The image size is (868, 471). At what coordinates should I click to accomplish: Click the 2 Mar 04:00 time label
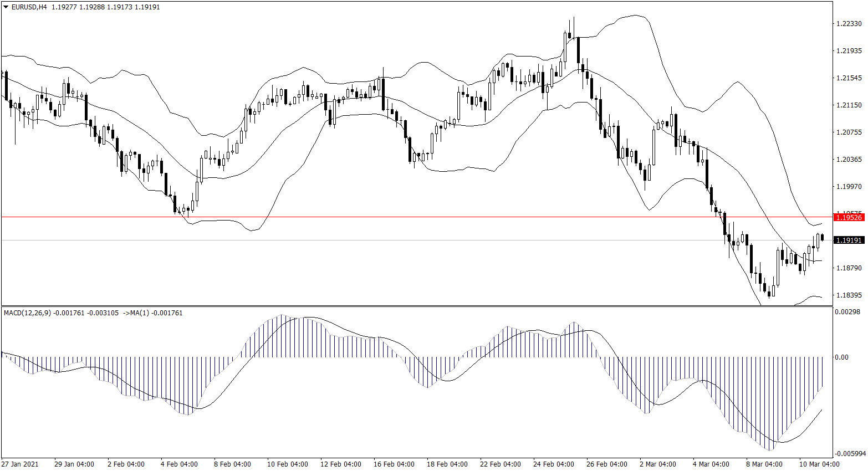click(657, 464)
